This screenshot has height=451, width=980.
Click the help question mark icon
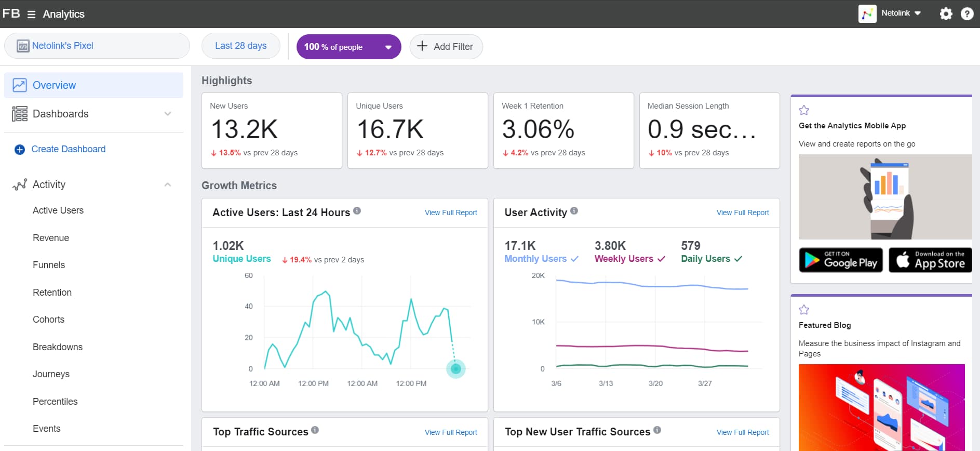[x=967, y=14]
